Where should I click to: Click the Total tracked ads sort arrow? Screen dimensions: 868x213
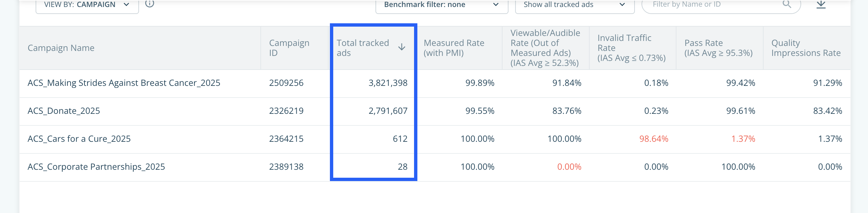(401, 47)
